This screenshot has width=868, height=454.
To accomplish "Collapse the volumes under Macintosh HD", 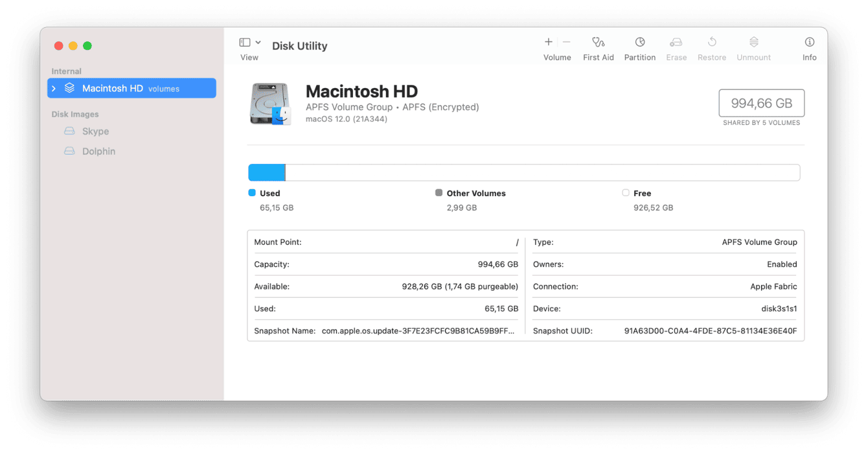I will click(x=55, y=88).
